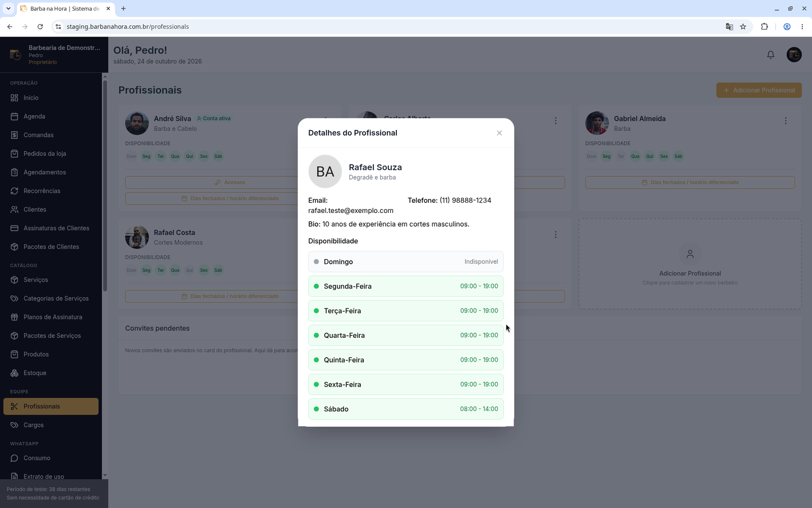Open the user avatar menu in header
The height and width of the screenshot is (508, 812).
pos(794,55)
